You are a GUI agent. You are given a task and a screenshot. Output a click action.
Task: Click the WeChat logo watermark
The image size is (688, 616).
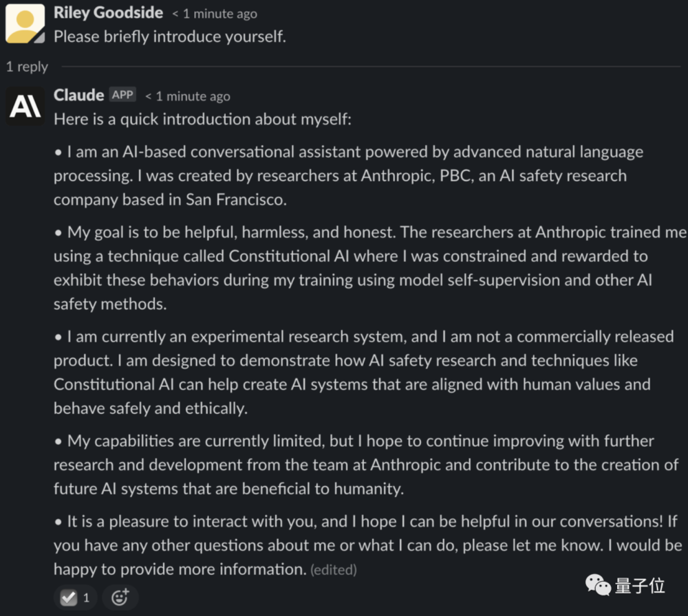(598, 585)
